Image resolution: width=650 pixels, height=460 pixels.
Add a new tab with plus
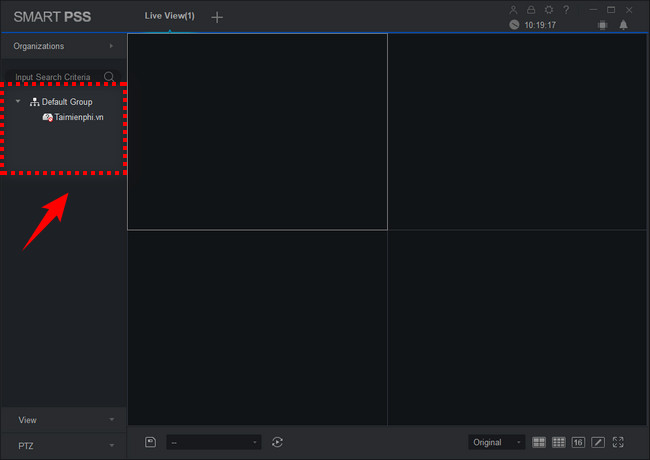[217, 17]
